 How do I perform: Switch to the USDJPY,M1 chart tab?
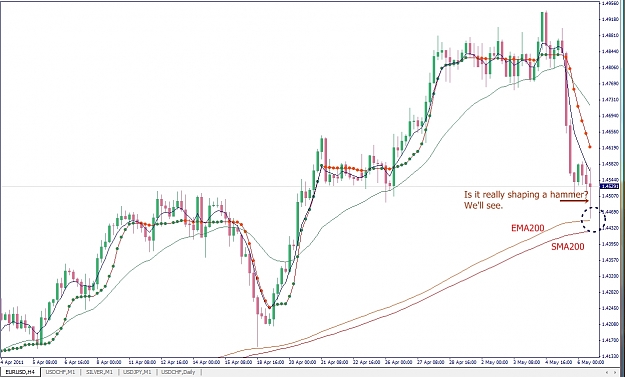tap(137, 372)
